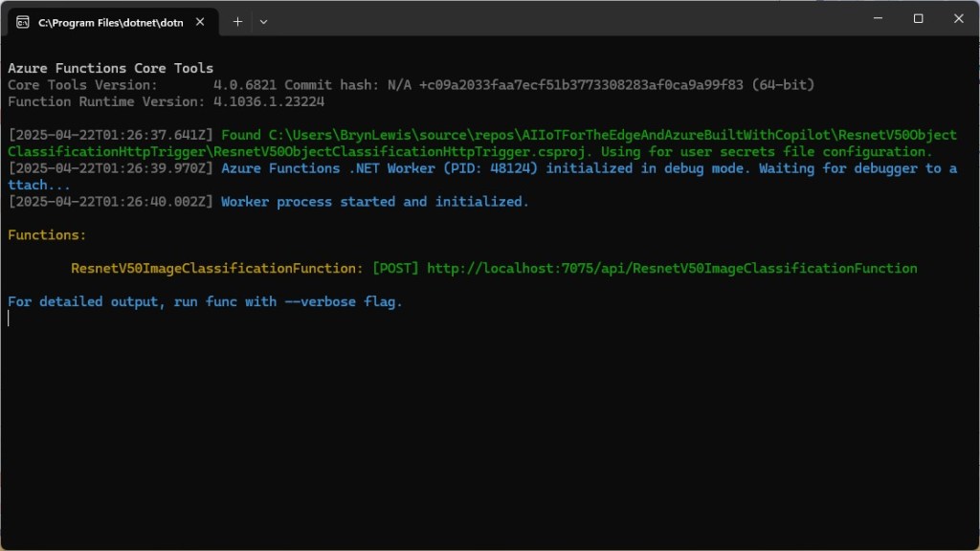This screenshot has width=980, height=551.
Task: Click the text cursor at the prompt
Action: coord(9,319)
